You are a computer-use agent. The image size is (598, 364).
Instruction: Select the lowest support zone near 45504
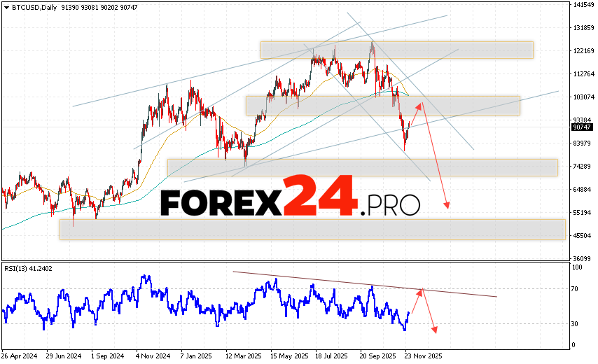(312, 229)
